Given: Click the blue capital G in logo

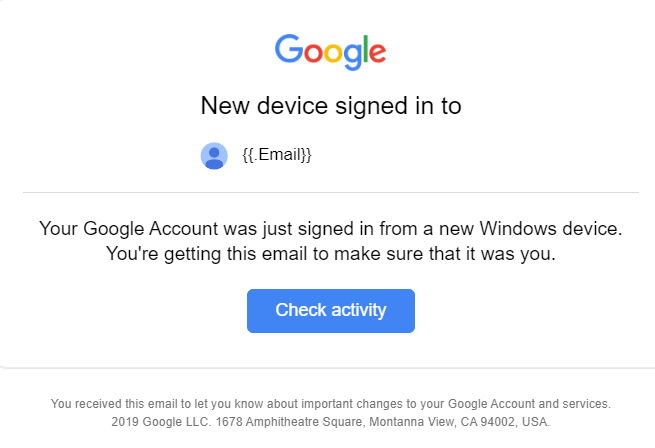Looking at the screenshot, I should 288,48.
